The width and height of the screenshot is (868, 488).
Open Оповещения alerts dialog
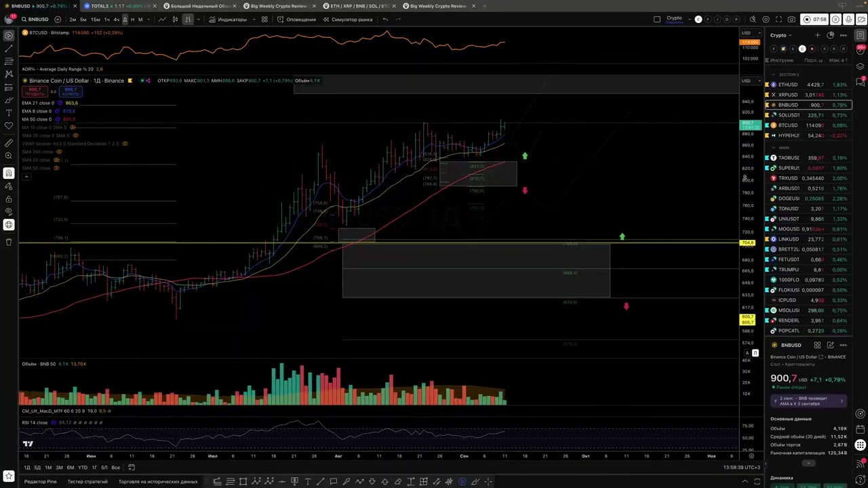coord(297,20)
